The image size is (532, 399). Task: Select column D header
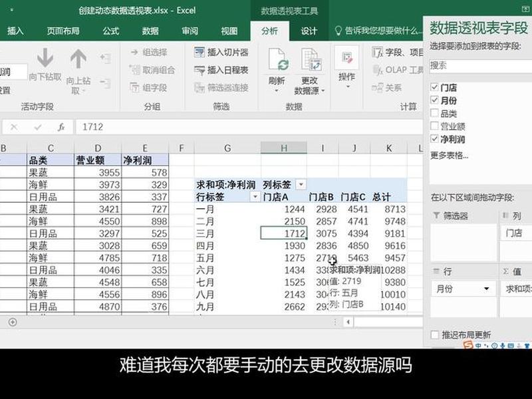pos(98,148)
